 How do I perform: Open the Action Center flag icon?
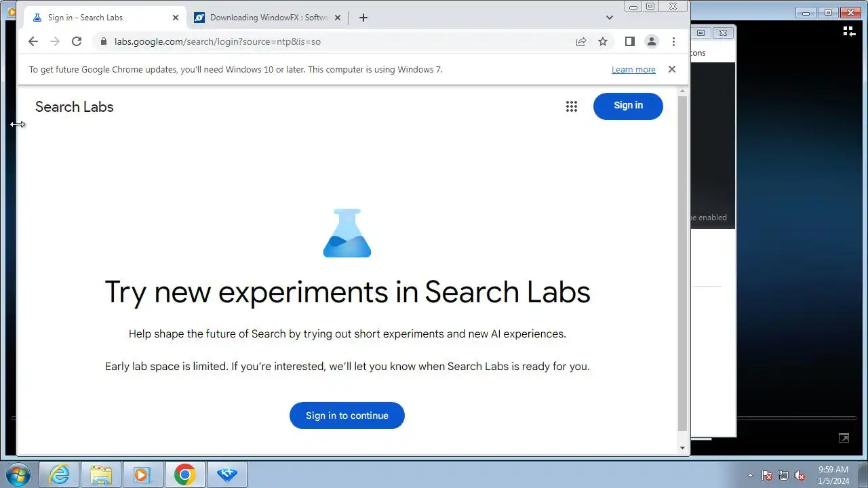767,475
